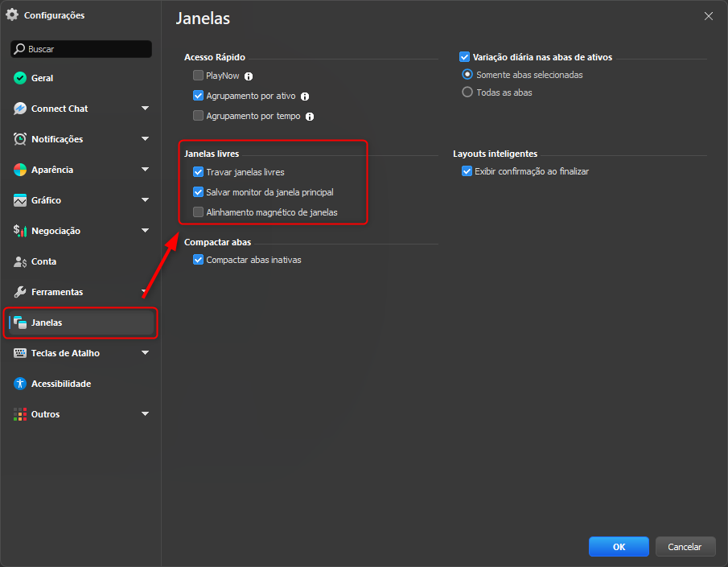The image size is (728, 567).
Task: Confirm with the OK button
Action: click(x=619, y=547)
